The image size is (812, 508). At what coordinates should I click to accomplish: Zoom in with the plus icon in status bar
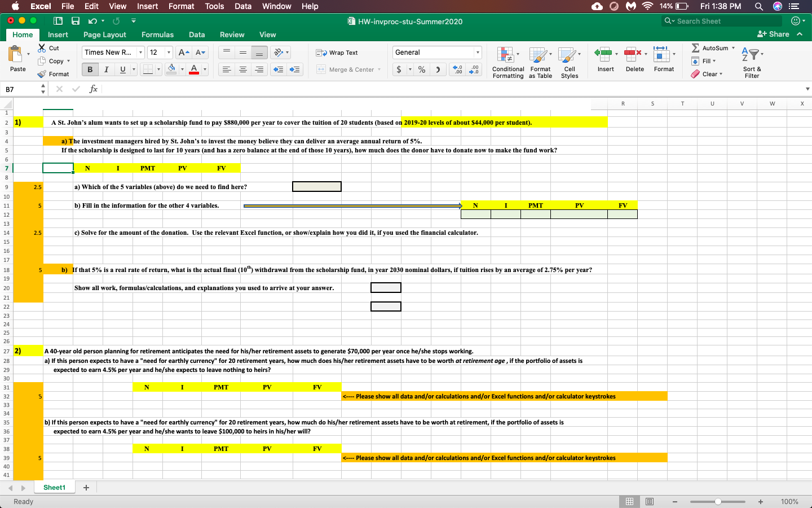[x=761, y=502]
